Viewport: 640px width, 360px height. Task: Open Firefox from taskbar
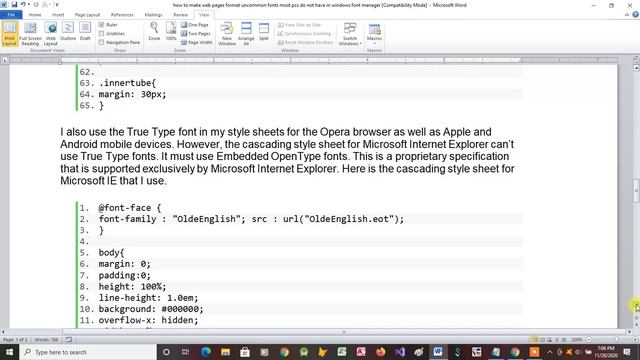click(x=380, y=352)
